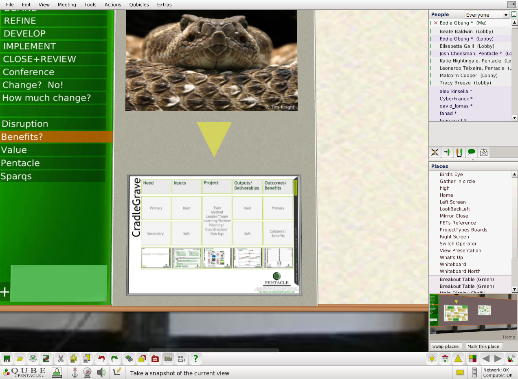The height and width of the screenshot is (379, 518).
Task: Select Whiteboard North in Places list
Action: pyautogui.click(x=460, y=271)
